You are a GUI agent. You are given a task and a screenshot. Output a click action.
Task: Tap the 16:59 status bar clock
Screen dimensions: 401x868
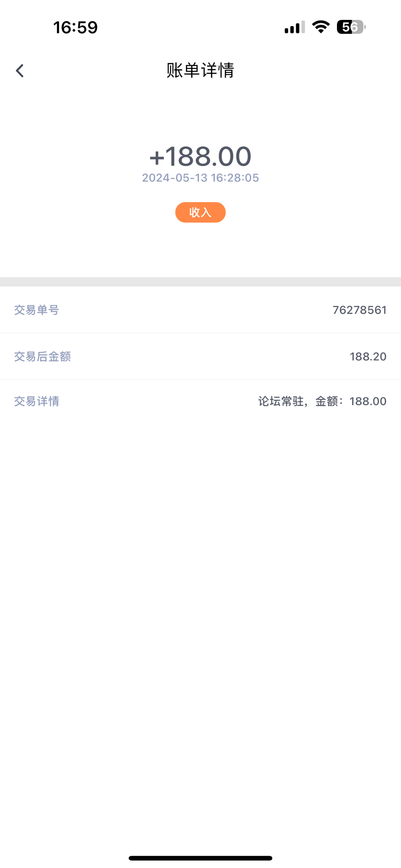pos(75,27)
